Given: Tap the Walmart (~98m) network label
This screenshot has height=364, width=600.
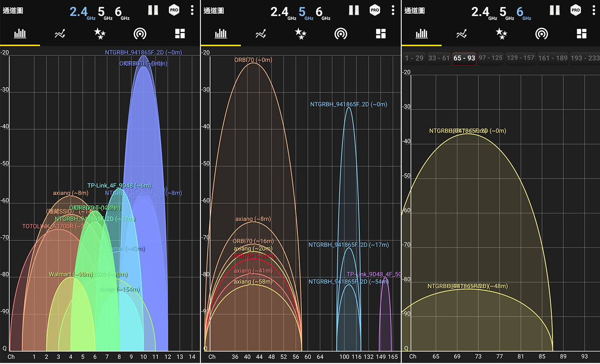Looking at the screenshot, I should [71, 274].
